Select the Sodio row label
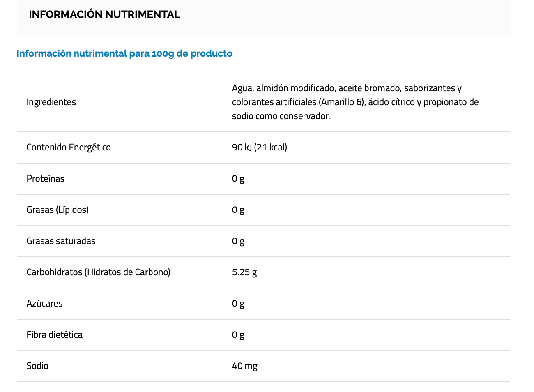534x392 pixels. tap(37, 366)
